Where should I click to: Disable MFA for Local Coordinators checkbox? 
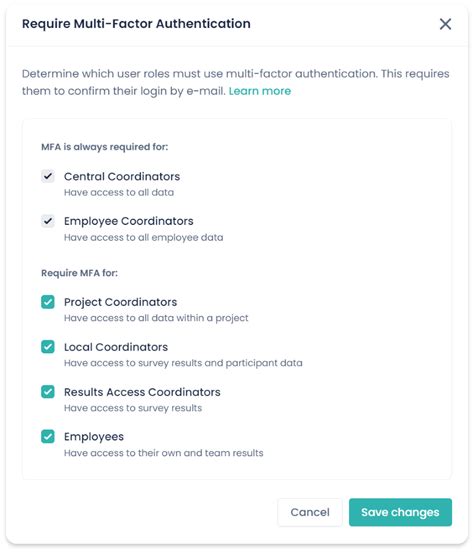[x=48, y=347]
